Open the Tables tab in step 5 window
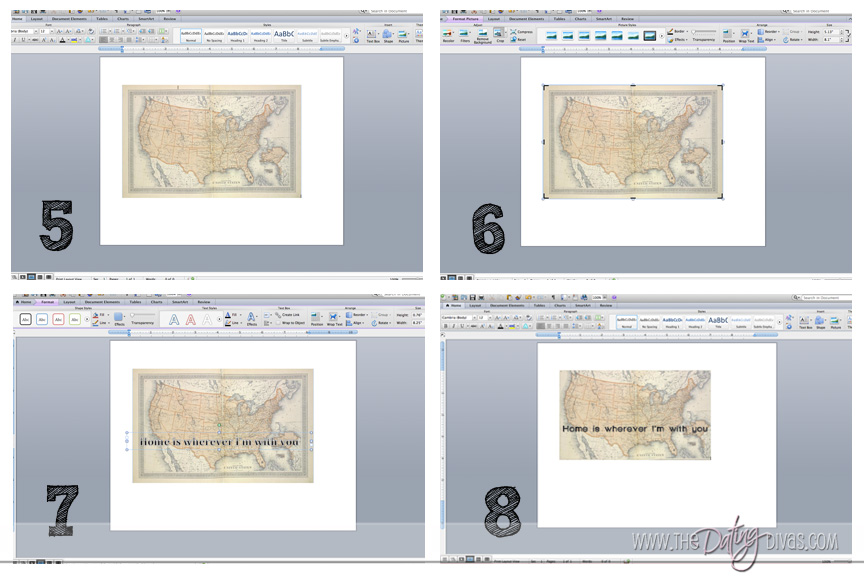 [102, 19]
